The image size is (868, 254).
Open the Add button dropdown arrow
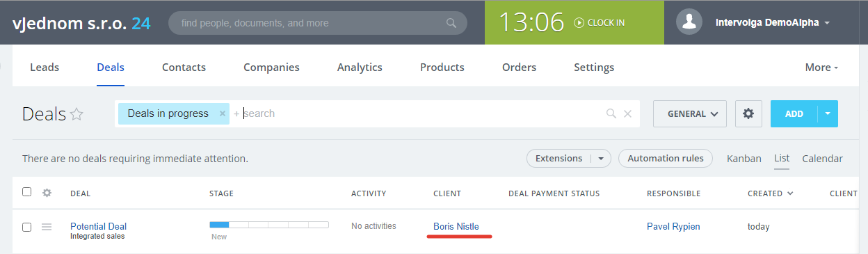click(x=828, y=113)
